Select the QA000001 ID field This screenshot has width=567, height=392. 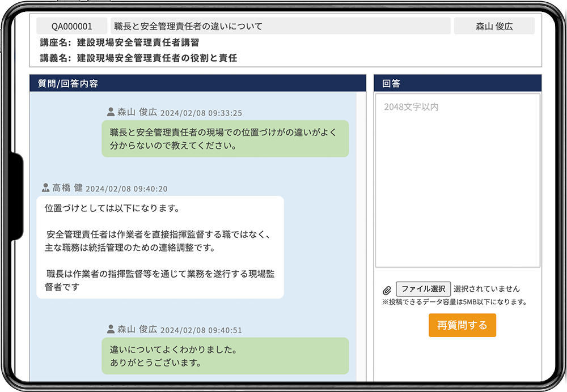point(72,26)
